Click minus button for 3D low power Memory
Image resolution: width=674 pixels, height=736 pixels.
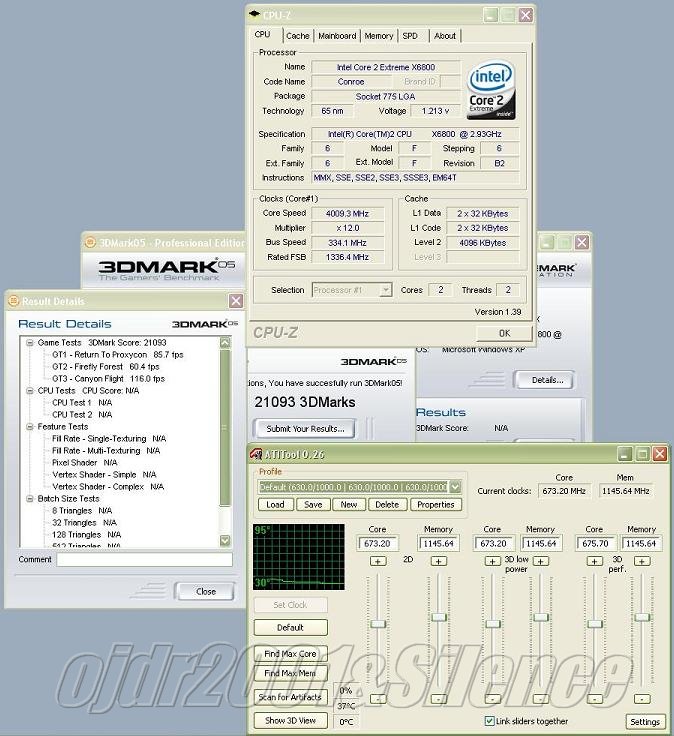(x=541, y=699)
